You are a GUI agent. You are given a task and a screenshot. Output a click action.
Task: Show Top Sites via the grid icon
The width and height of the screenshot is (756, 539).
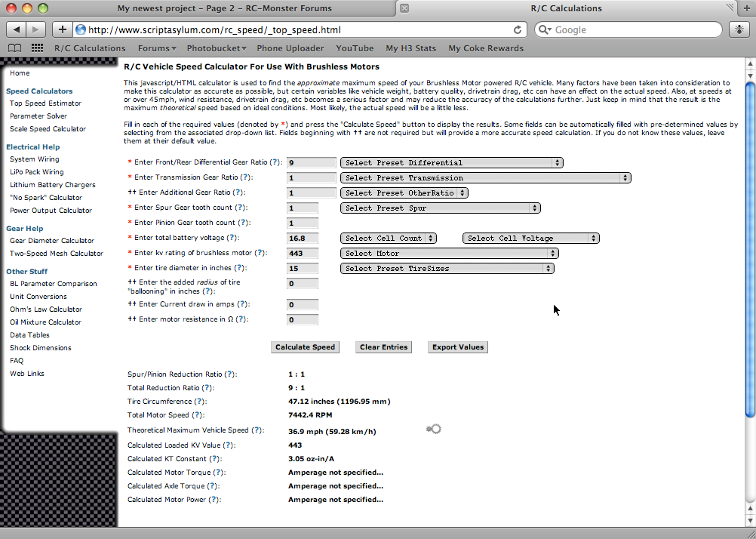[37, 48]
